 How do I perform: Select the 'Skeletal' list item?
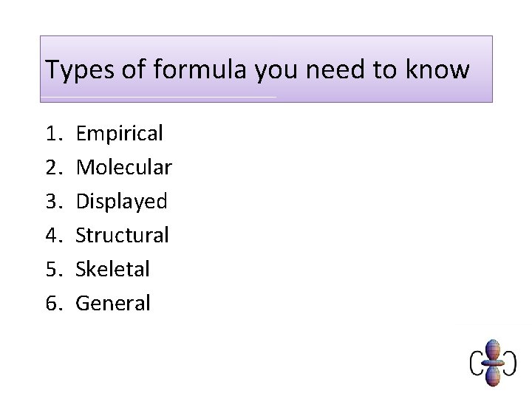tap(112, 269)
